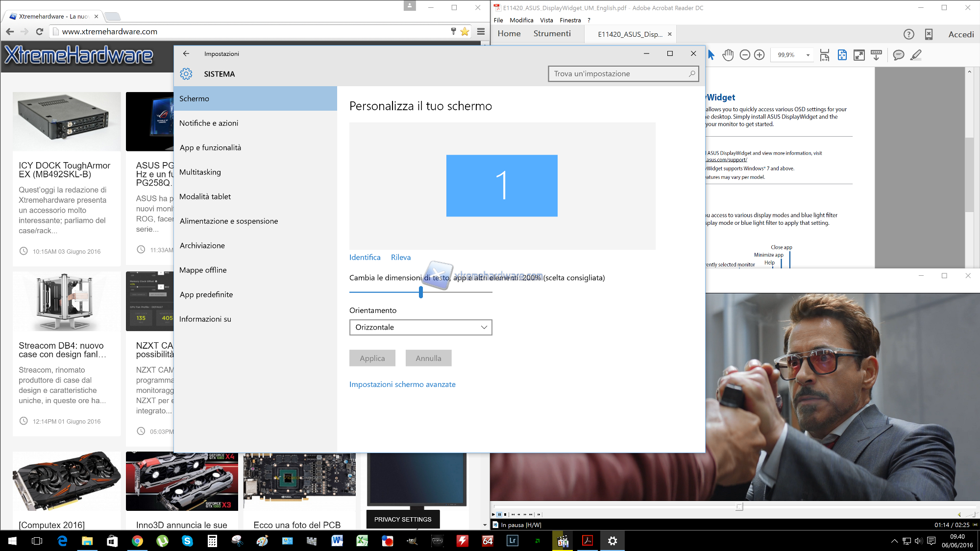Select the highlighter text tool
This screenshot has width=980, height=551.
[x=915, y=55]
